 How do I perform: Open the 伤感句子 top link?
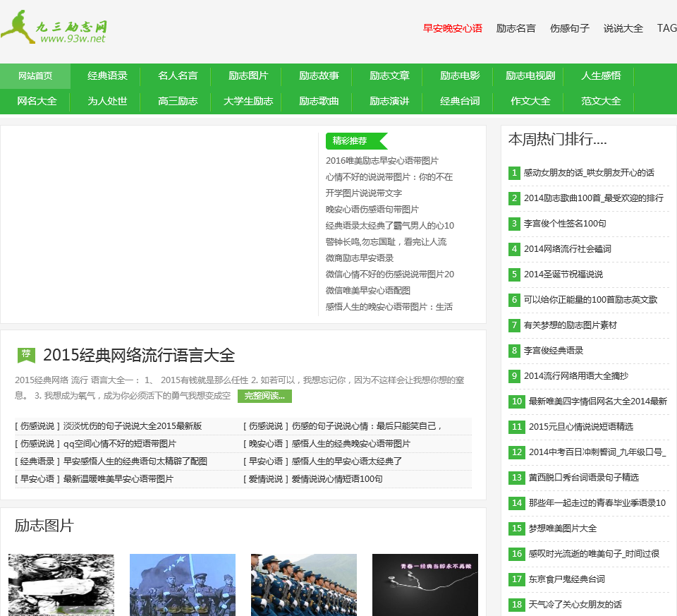click(570, 28)
